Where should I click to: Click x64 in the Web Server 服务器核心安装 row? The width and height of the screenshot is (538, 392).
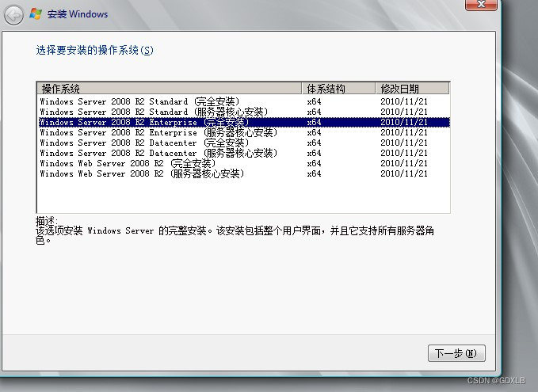[x=314, y=173]
